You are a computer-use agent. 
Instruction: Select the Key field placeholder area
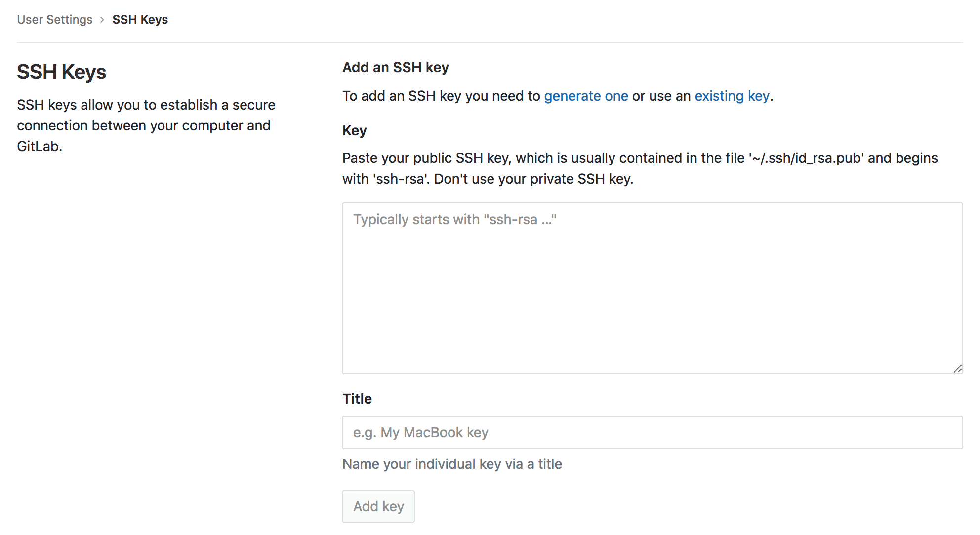(454, 219)
